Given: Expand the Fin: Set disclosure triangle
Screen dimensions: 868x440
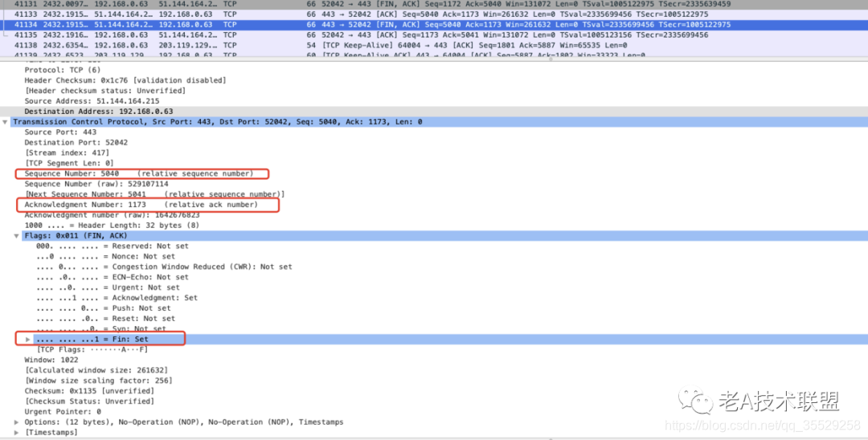Looking at the screenshot, I should click(27, 340).
